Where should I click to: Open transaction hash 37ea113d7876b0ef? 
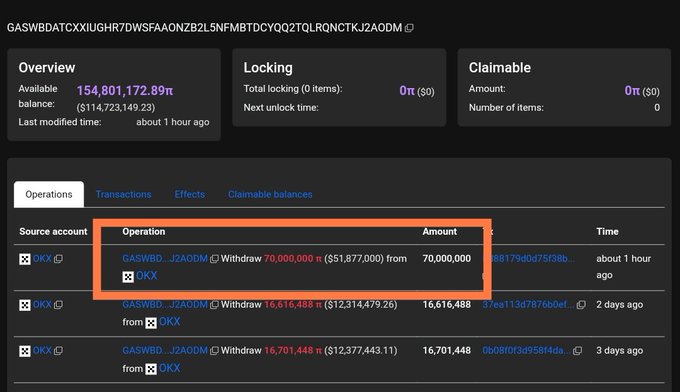coord(528,304)
